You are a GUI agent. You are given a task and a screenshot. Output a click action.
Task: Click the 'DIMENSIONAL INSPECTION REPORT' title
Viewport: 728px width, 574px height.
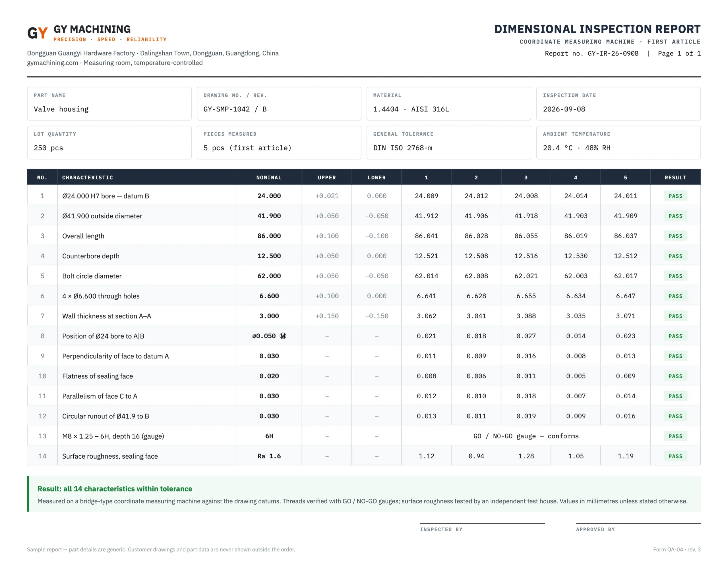[x=597, y=29]
